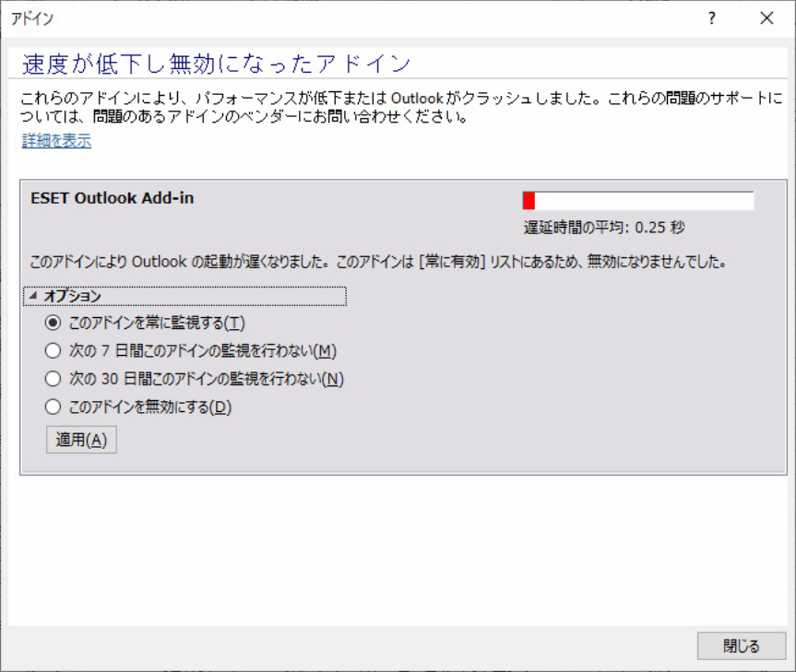Choose 次の 7 日間 monitoring skip option
Screen dimensions: 796x672
pos(191,350)
